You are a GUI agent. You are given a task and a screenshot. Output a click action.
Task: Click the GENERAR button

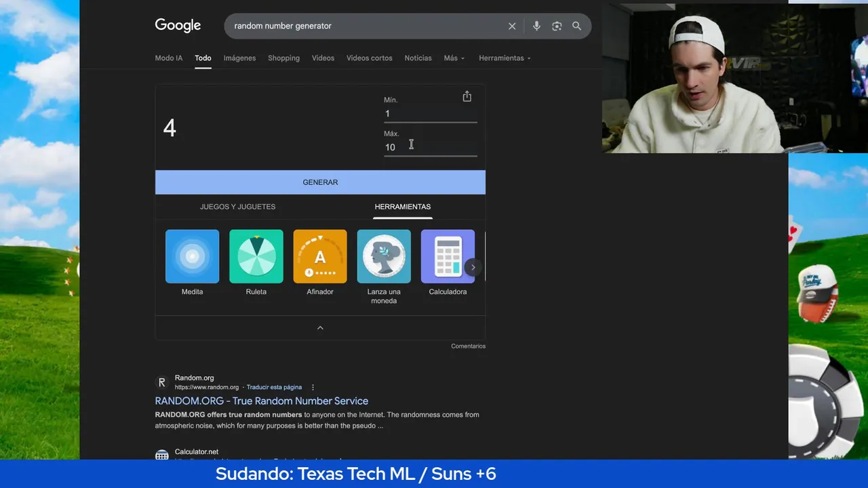(x=320, y=182)
